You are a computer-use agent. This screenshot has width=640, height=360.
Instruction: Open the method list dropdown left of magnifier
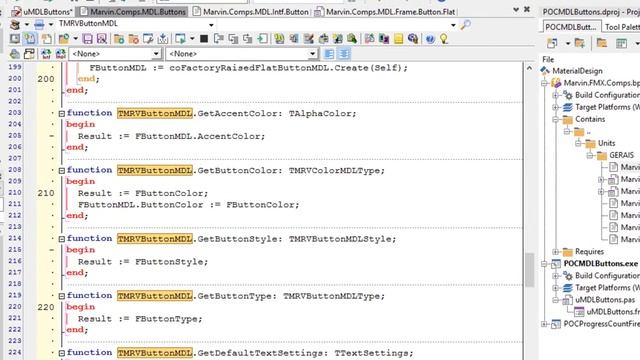click(453, 25)
